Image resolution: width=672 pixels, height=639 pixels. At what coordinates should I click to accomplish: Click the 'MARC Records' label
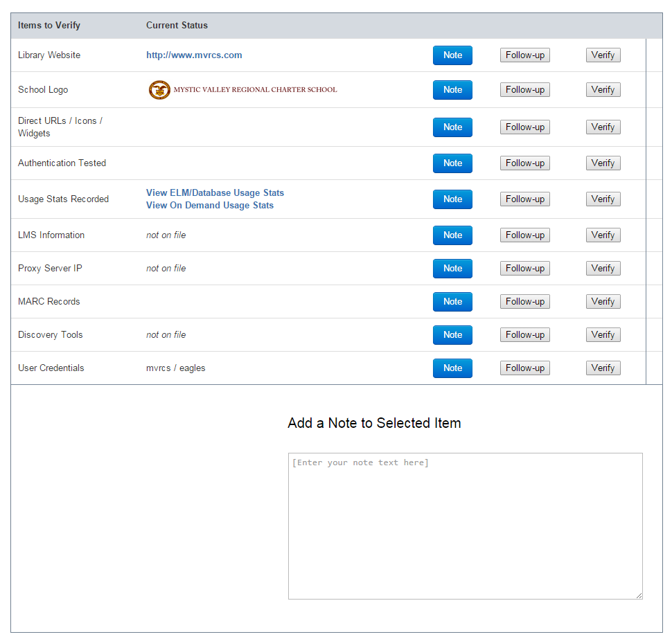click(49, 302)
